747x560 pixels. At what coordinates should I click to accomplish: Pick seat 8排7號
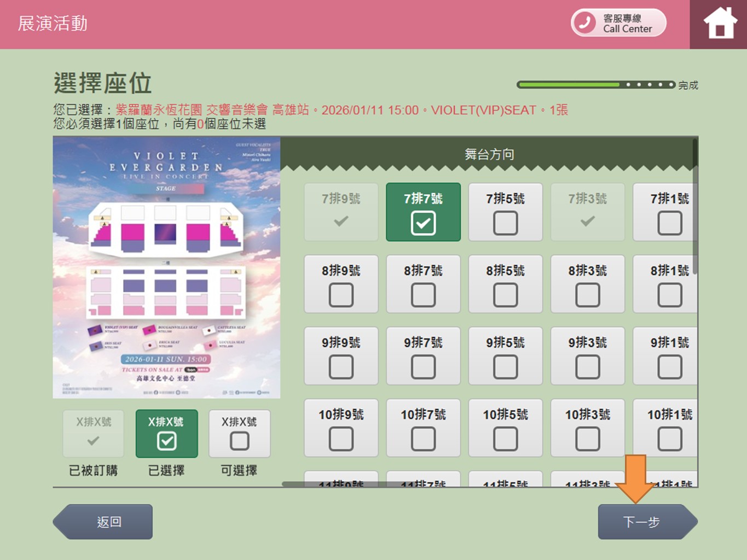point(423,295)
